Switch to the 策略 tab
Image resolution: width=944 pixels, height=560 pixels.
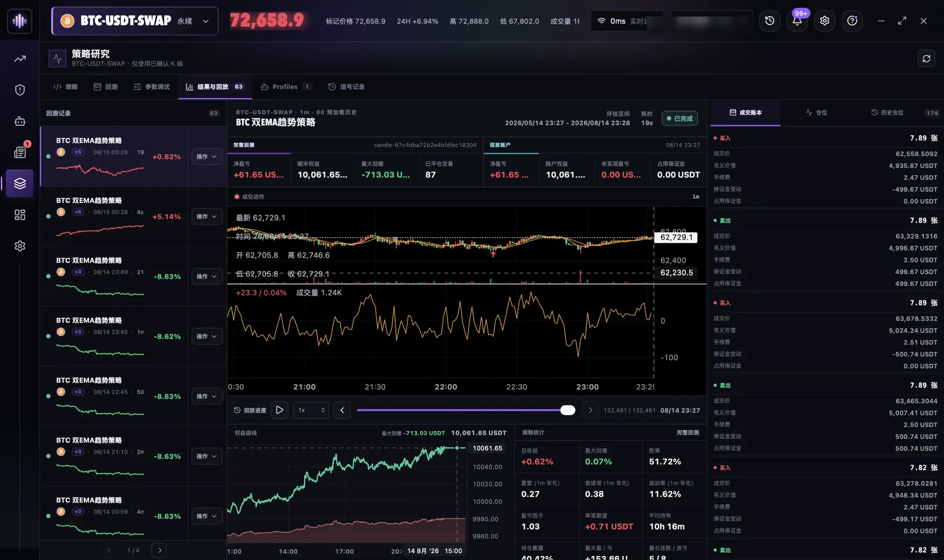[x=66, y=87]
